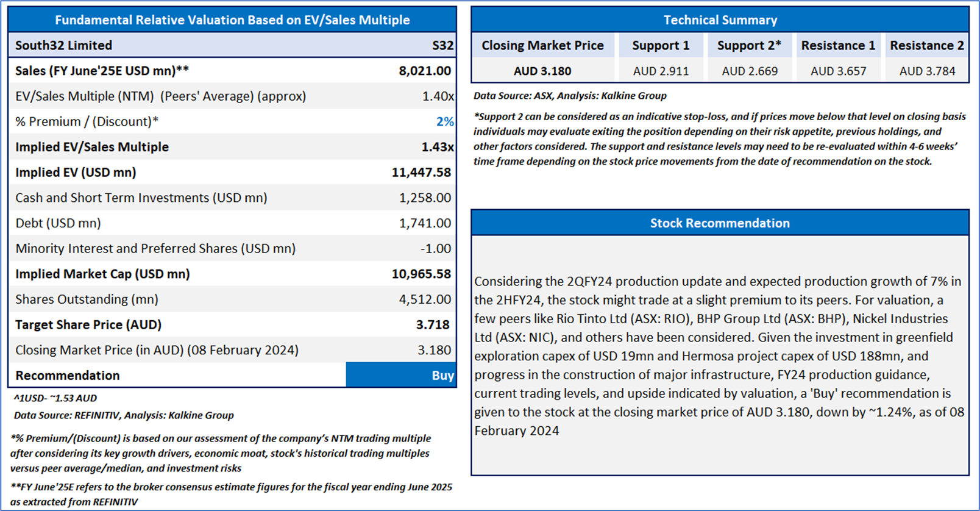This screenshot has height=511, width=980.
Task: Select the premium value '2%'
Action: (445, 121)
